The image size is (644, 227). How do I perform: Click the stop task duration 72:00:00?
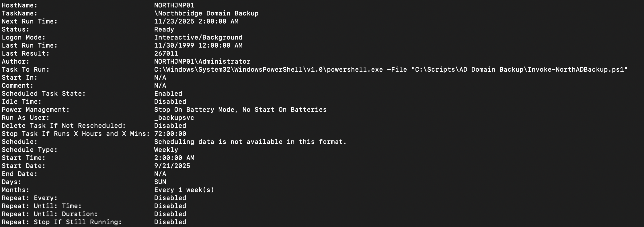170,134
